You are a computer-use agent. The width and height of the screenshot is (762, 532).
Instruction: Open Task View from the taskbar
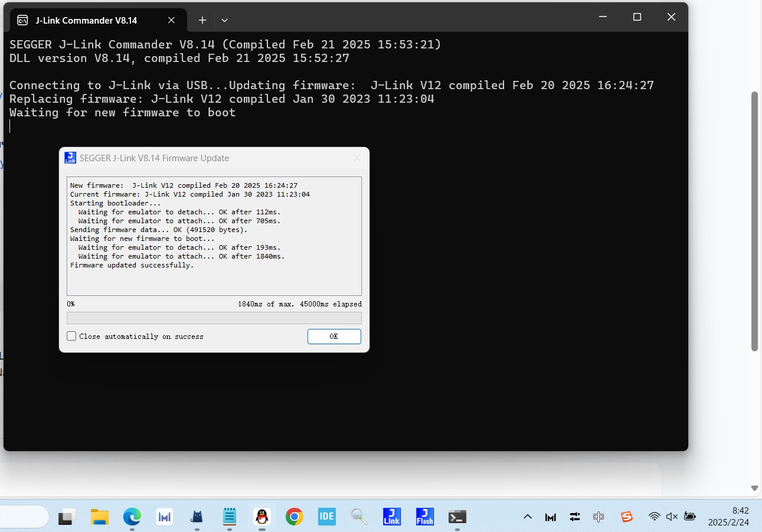coord(67,517)
